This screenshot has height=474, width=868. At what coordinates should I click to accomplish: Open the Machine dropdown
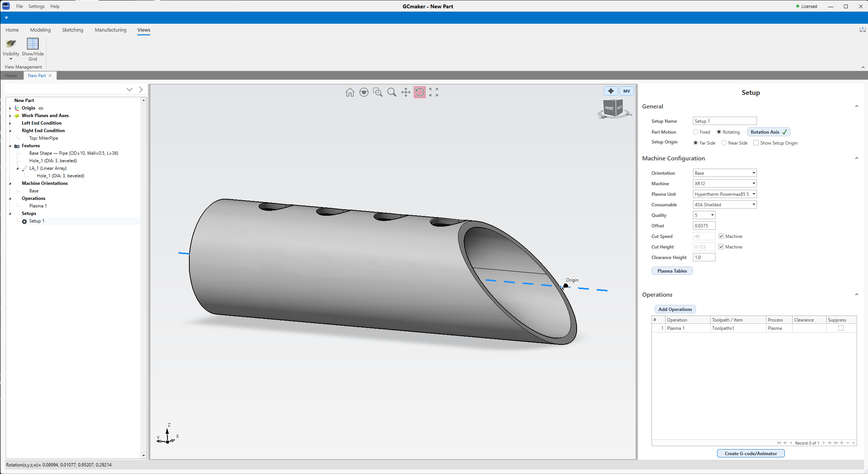pyautogui.click(x=754, y=184)
